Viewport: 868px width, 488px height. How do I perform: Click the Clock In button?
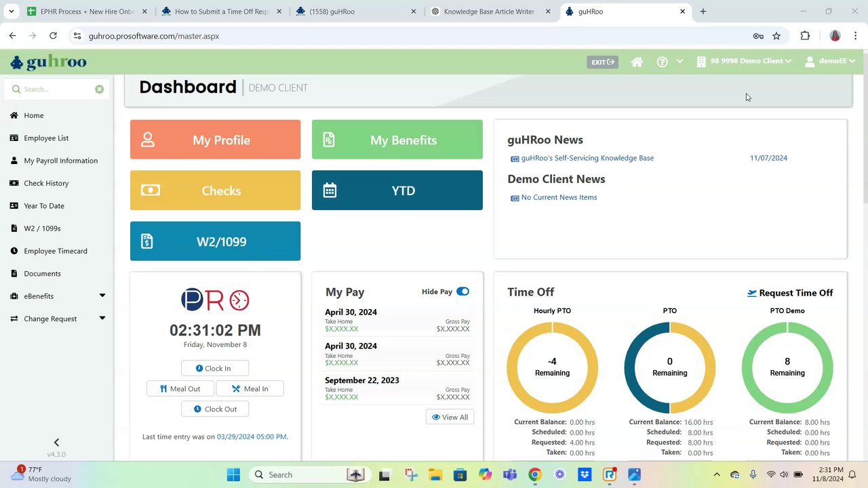(214, 368)
